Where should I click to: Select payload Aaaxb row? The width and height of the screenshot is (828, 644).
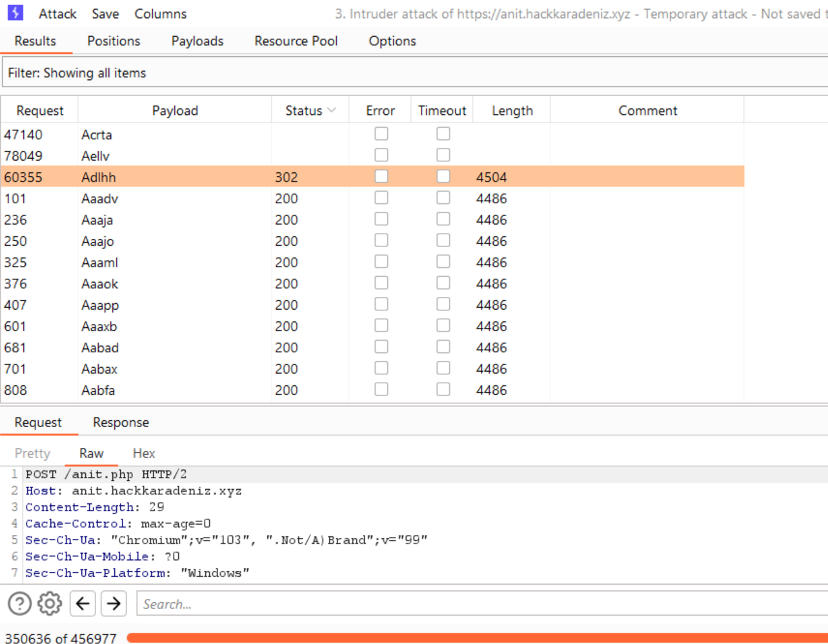372,326
